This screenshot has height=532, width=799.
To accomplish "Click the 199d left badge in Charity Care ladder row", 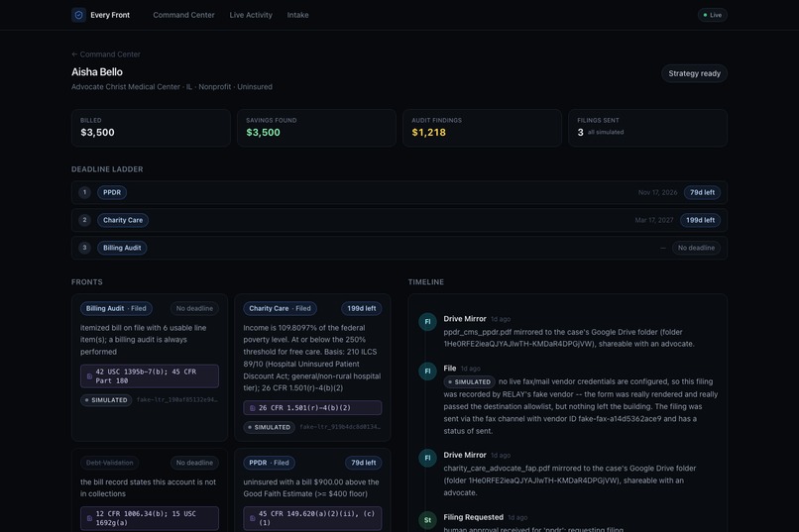I will (x=700, y=220).
